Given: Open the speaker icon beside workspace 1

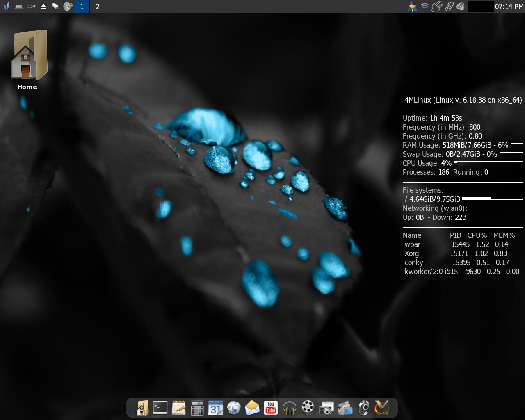Looking at the screenshot, I should (x=68, y=7).
